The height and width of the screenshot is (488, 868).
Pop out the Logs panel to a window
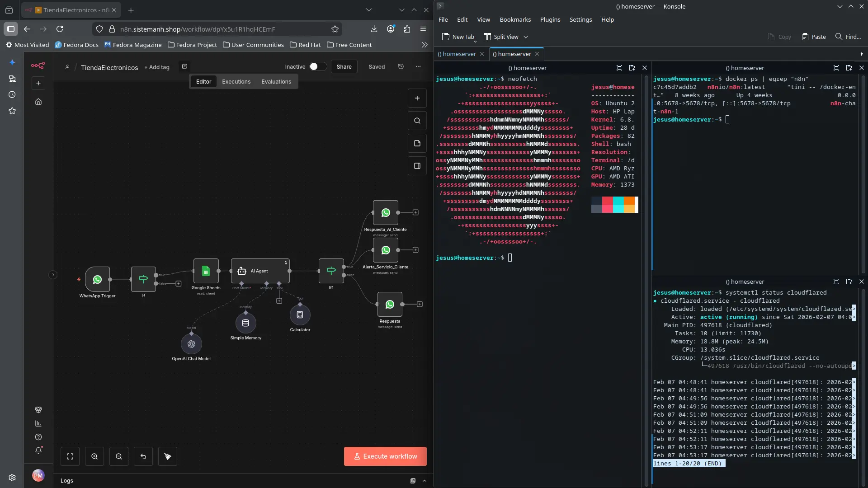[x=413, y=480]
